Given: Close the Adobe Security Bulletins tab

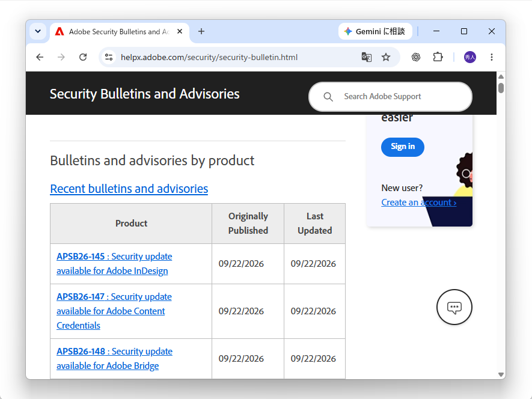Looking at the screenshot, I should point(180,32).
